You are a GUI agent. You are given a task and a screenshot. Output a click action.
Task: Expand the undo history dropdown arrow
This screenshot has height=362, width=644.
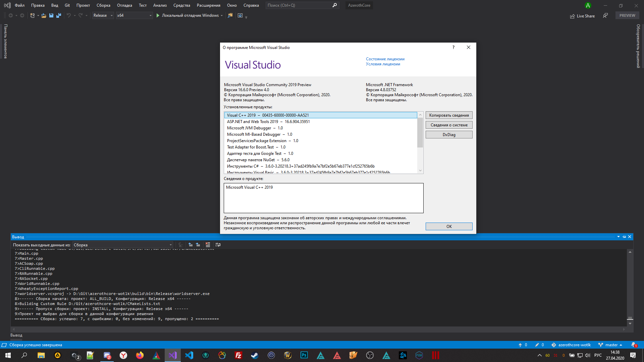(74, 15)
